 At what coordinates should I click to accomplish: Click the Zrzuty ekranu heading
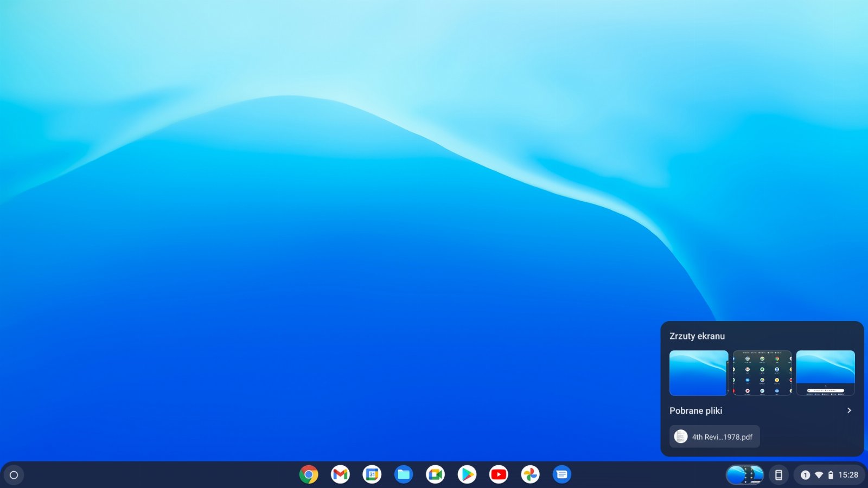point(697,336)
